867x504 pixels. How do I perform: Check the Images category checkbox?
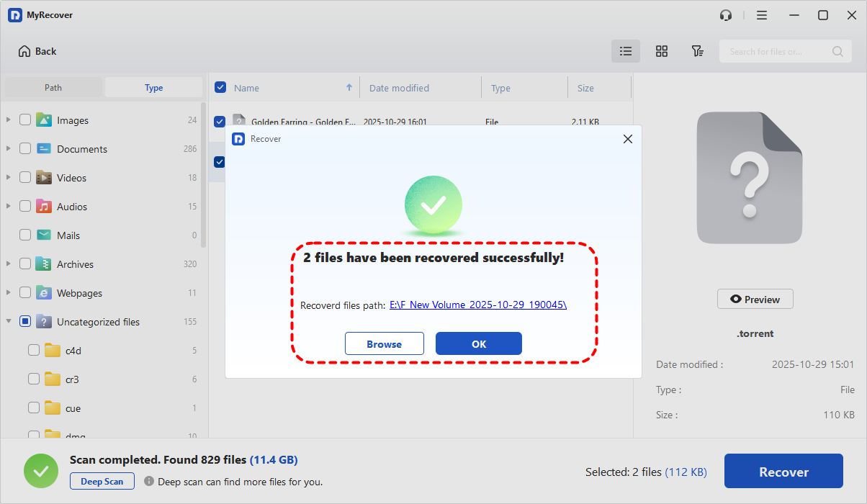click(x=25, y=120)
